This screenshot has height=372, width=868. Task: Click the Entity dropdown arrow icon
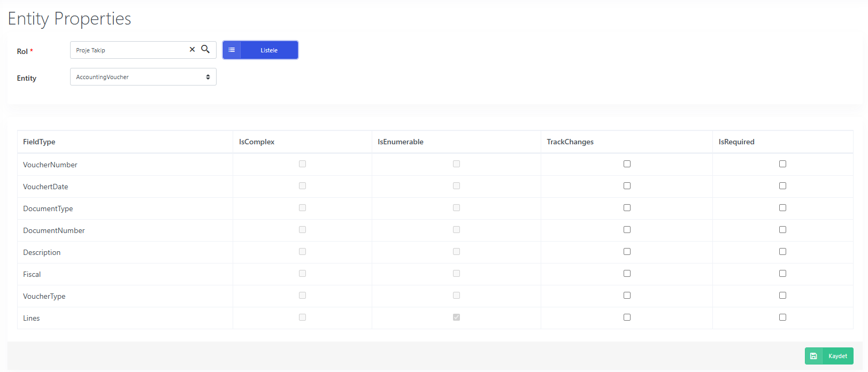tap(208, 77)
